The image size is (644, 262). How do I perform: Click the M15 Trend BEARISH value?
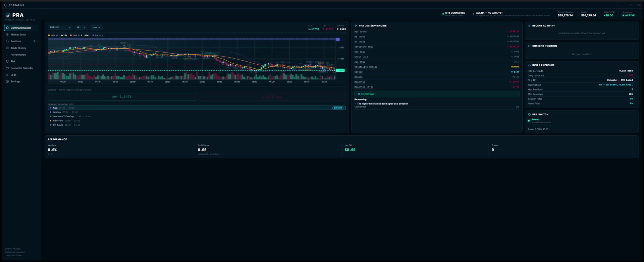(513, 31)
